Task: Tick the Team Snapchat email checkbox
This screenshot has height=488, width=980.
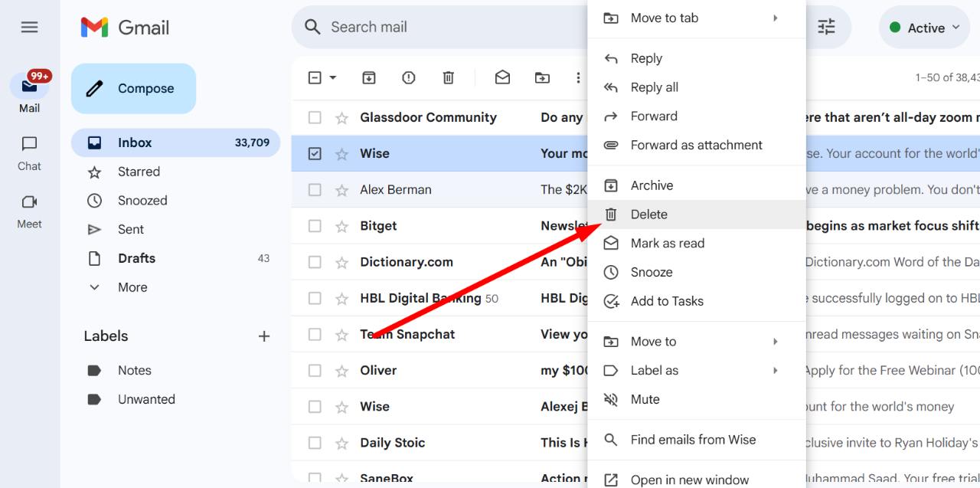Action: (315, 334)
